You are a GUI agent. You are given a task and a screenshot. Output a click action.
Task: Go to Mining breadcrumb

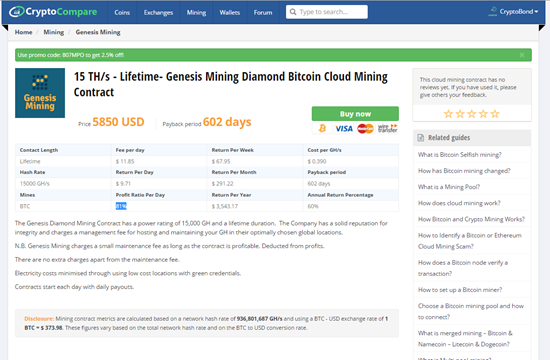point(54,32)
